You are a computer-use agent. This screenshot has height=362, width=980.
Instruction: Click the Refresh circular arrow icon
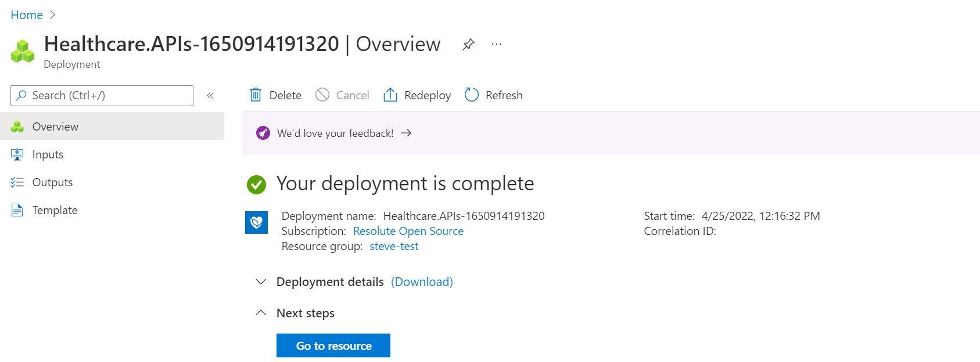click(472, 95)
